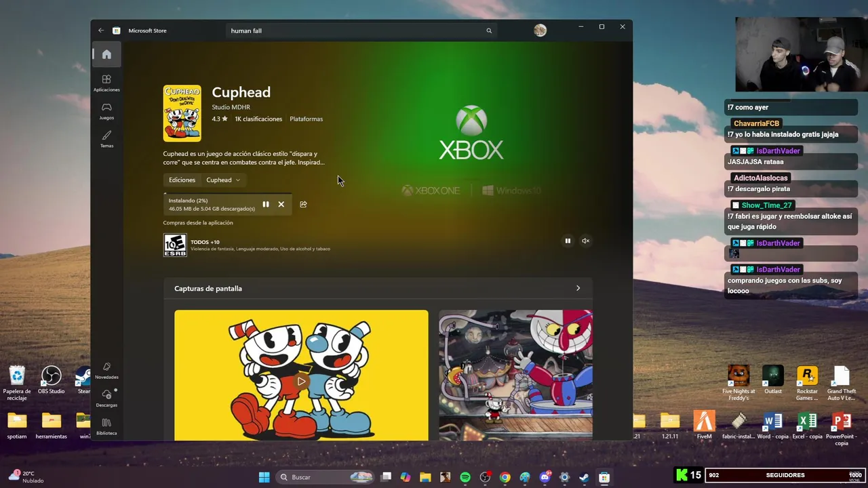868x488 pixels.
Task: Select the Word - copia shortcut
Action: [x=773, y=426]
